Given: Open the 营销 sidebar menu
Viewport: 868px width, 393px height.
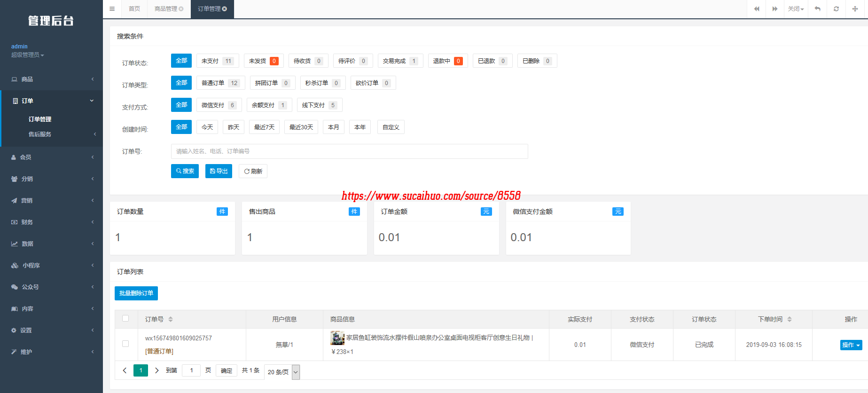Looking at the screenshot, I should pos(51,200).
